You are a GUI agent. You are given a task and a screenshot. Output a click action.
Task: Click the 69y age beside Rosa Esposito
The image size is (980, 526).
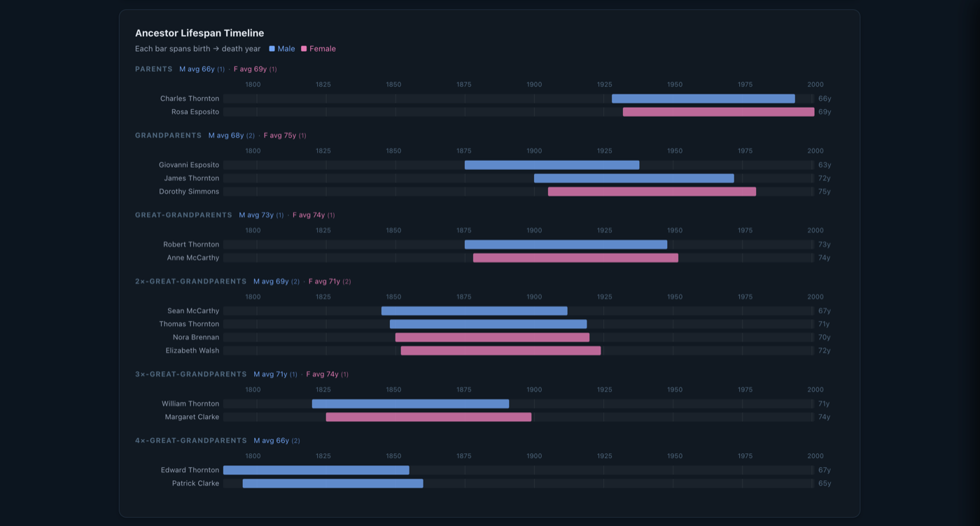click(825, 112)
